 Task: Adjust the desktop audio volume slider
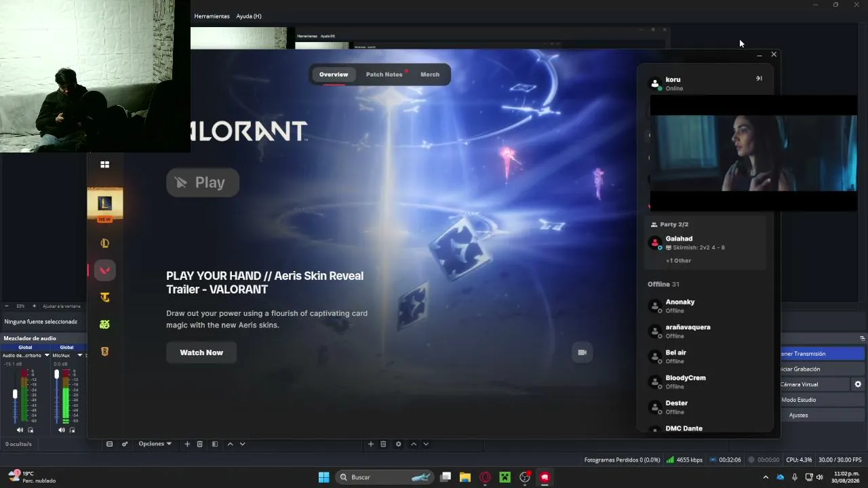point(15,394)
